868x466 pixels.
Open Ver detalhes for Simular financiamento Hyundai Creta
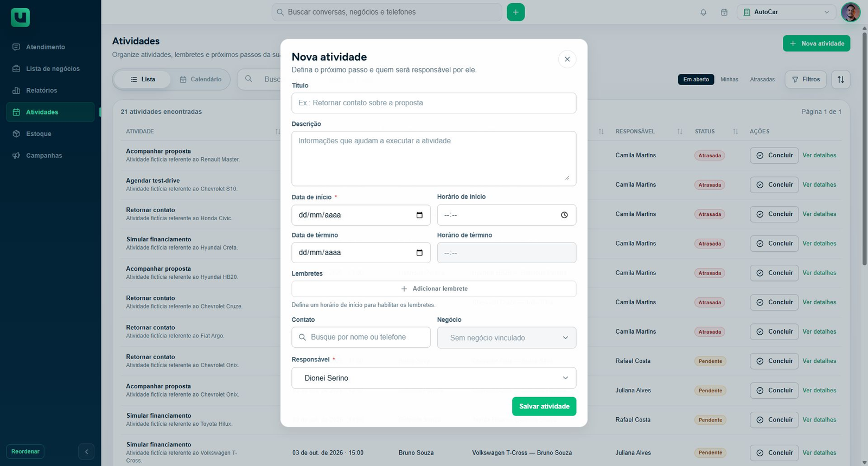tap(819, 244)
